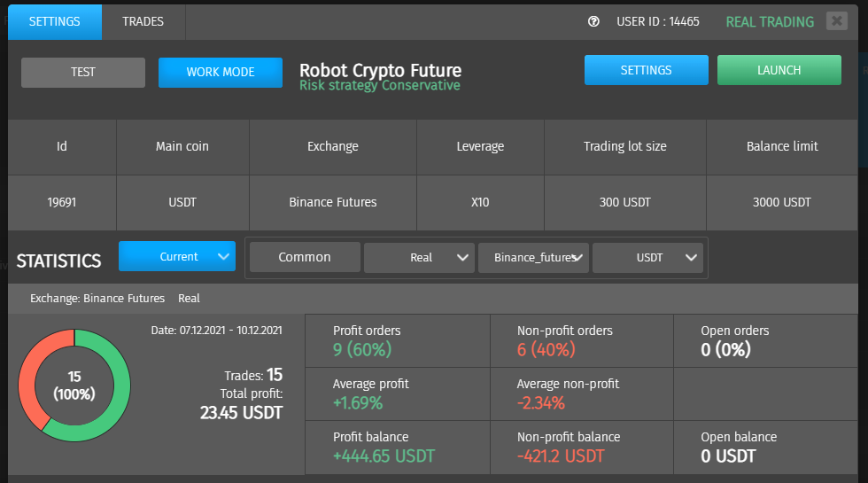Click the chevron arrow on USDT dropdown

(x=691, y=258)
